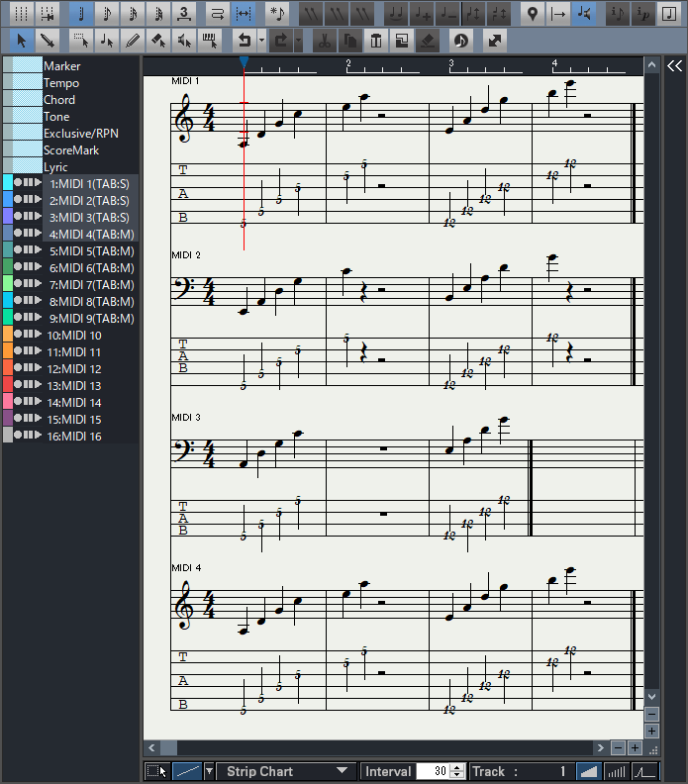Click the Lyric track label
688x784 pixels.
pos(57,167)
